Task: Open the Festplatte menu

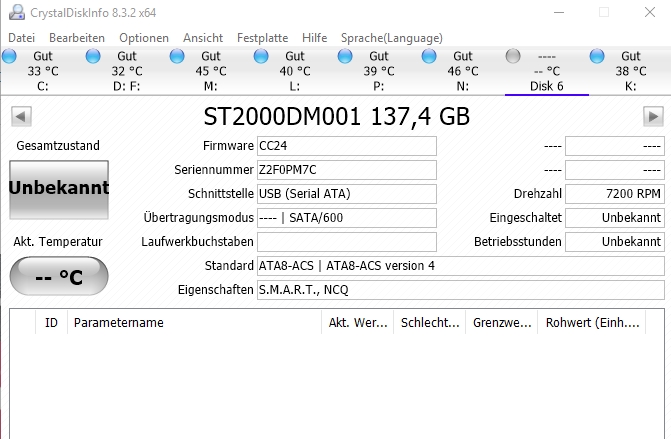Action: pos(262,38)
